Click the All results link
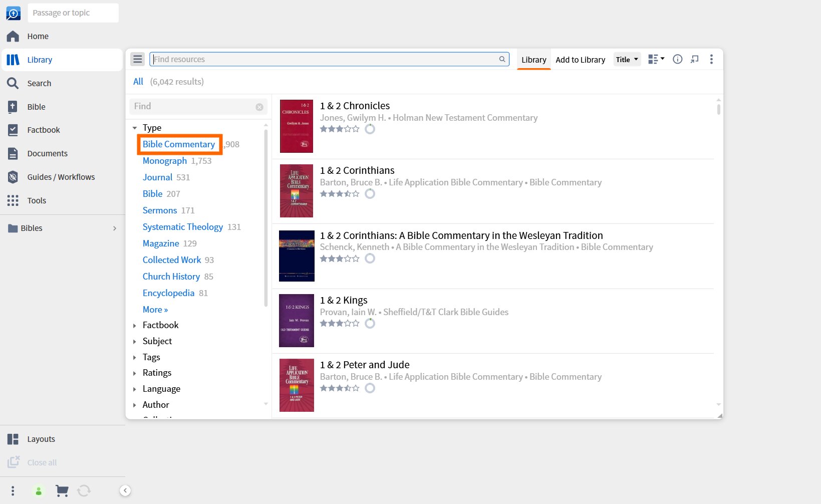The image size is (821, 504). tap(138, 82)
